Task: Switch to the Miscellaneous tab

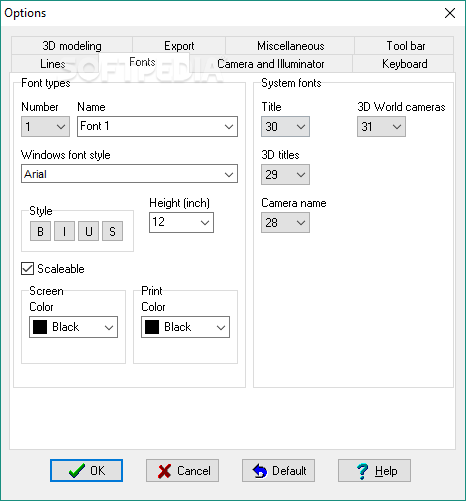Action: (290, 46)
